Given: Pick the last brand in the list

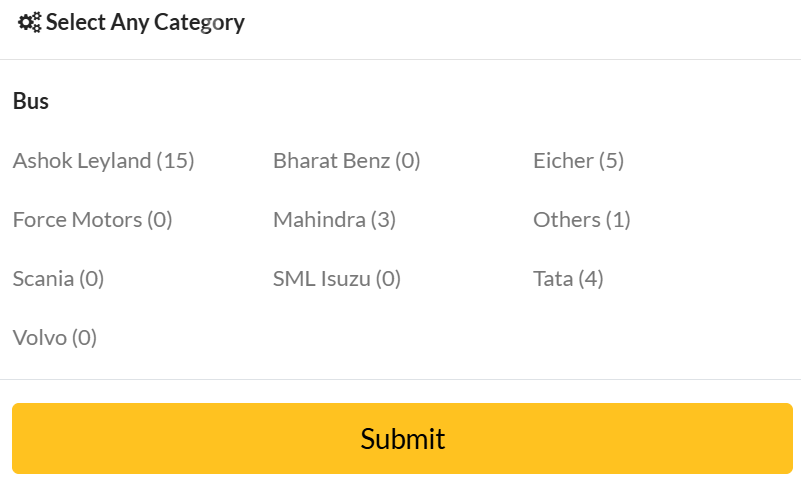Looking at the screenshot, I should 55,338.
